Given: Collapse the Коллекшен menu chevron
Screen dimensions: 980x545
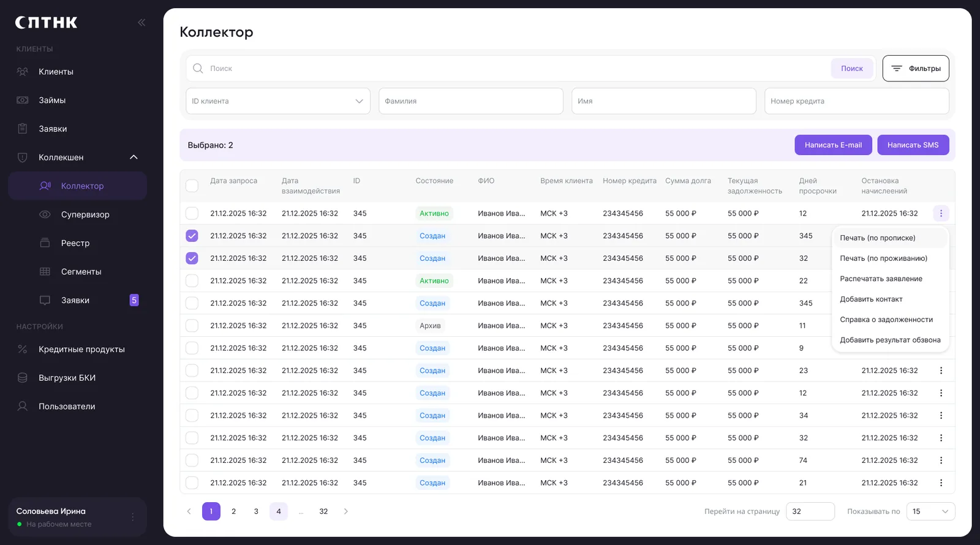Looking at the screenshot, I should 134,157.
